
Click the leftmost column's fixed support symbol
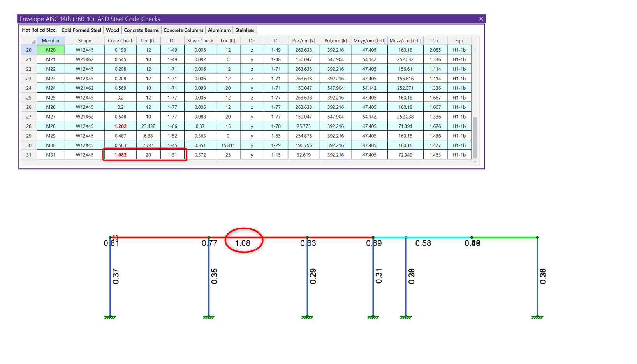click(110, 317)
